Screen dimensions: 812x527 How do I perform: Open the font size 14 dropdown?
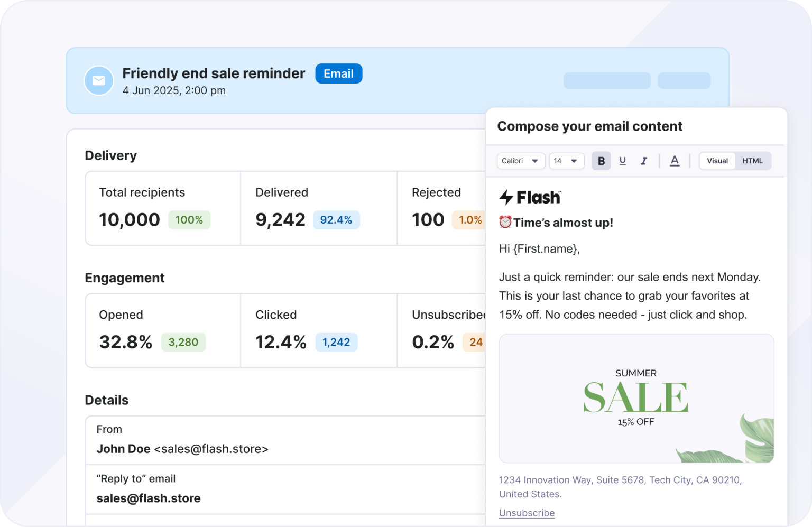pyautogui.click(x=566, y=161)
